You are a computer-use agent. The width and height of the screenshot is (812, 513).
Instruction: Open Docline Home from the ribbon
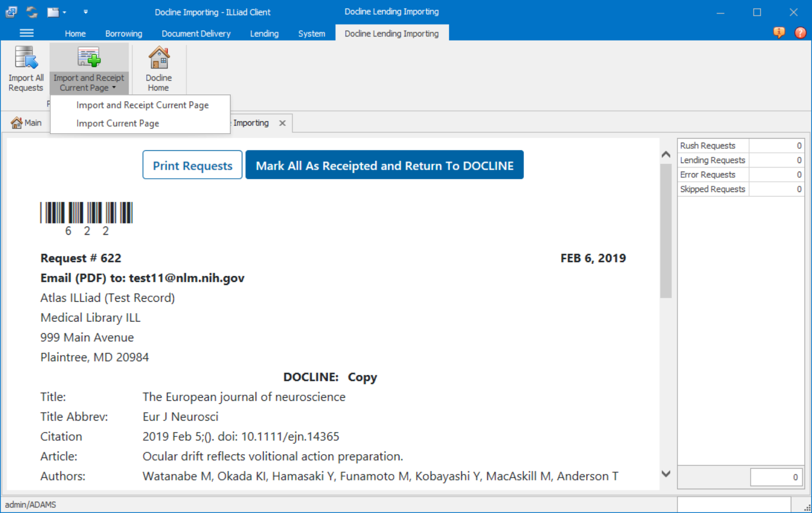pos(159,69)
